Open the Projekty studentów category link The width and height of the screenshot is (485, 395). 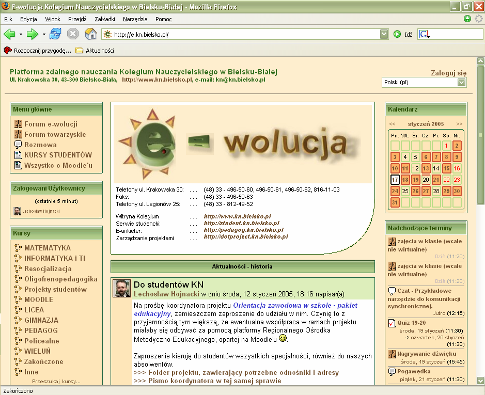click(x=55, y=289)
